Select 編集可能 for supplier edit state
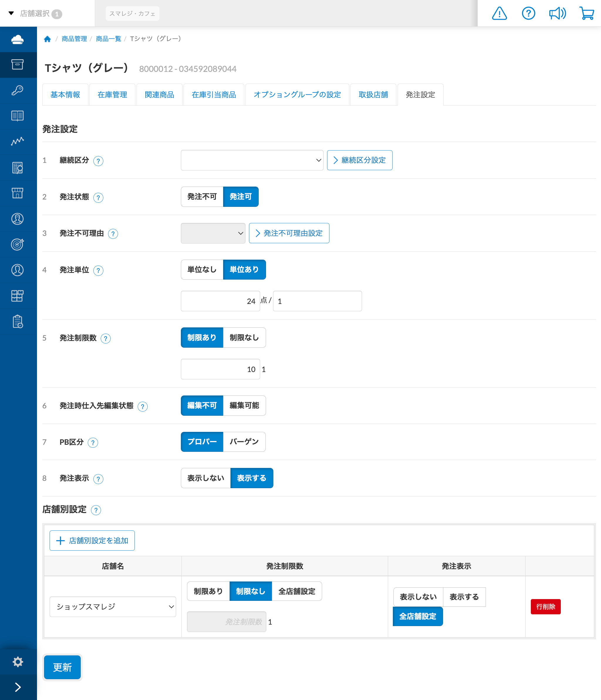Screen dimensions: 601x700 click(244, 405)
